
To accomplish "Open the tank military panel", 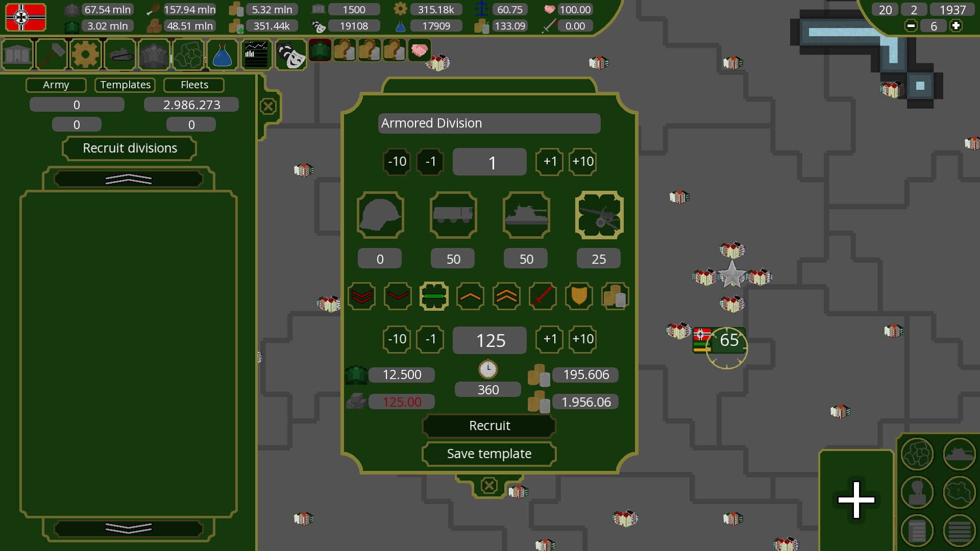I will pos(119,54).
